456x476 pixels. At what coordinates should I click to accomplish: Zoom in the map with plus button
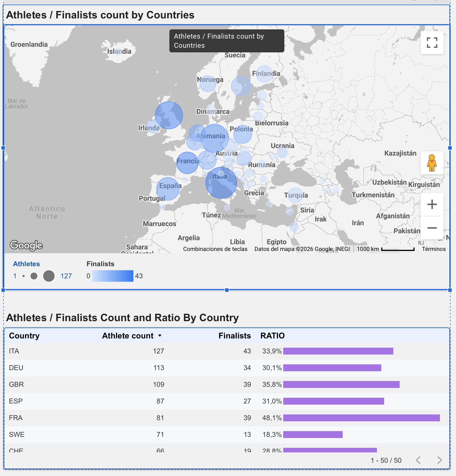point(432,205)
